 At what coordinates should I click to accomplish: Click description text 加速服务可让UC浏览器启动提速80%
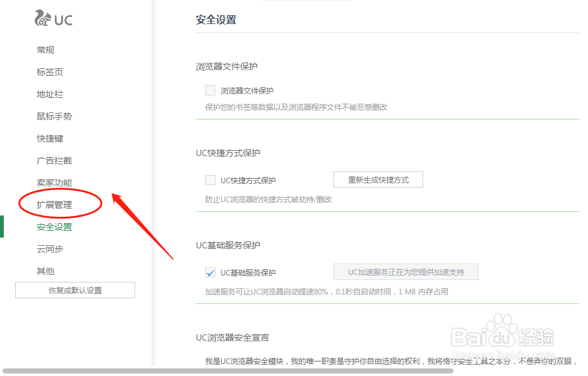pos(327,292)
